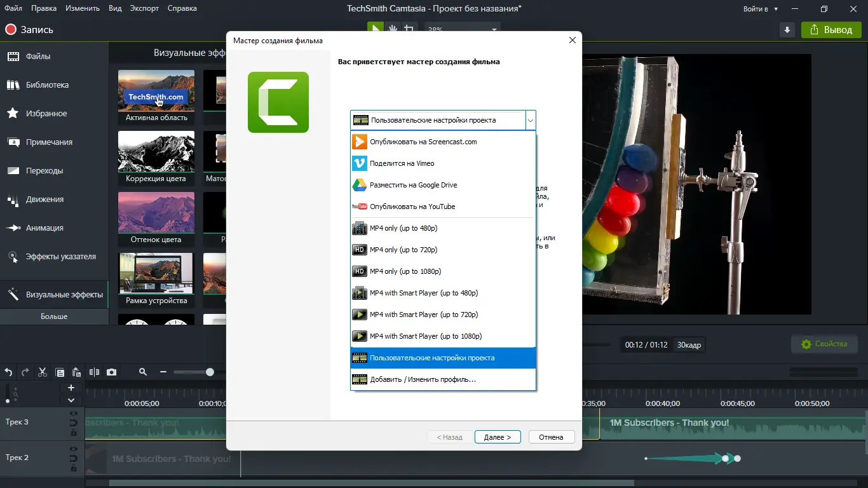The width and height of the screenshot is (868, 488).
Task: Choose Разместить на Google Drive option
Action: [x=444, y=185]
